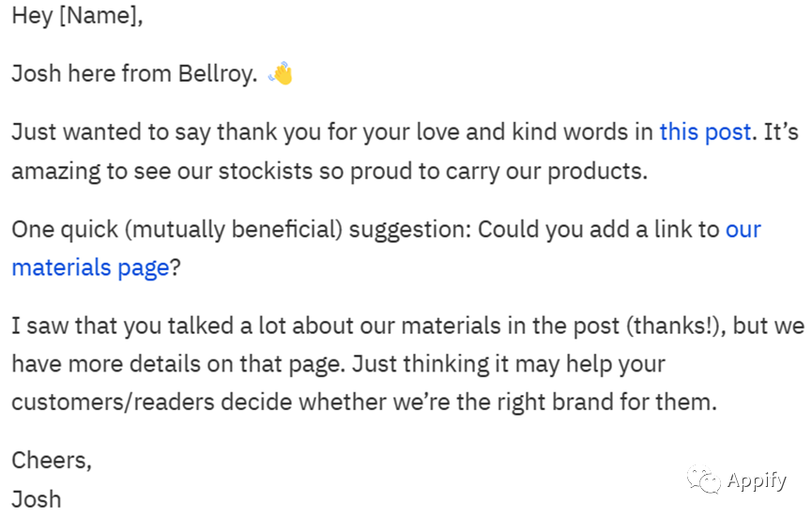Click the 'Josh' signature at the bottom
The width and height of the screenshot is (812, 517).
point(37,499)
